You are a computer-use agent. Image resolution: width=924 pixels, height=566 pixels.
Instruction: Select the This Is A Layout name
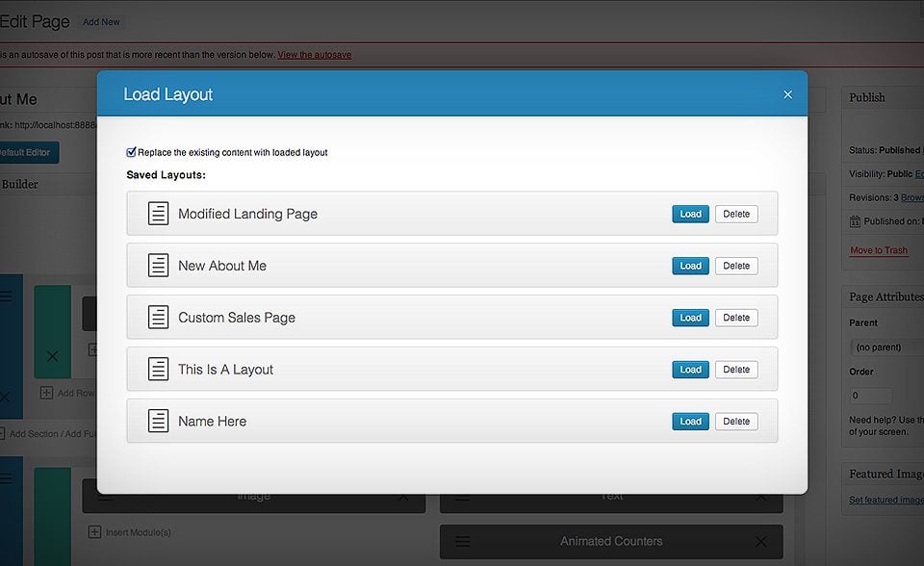[x=225, y=370]
